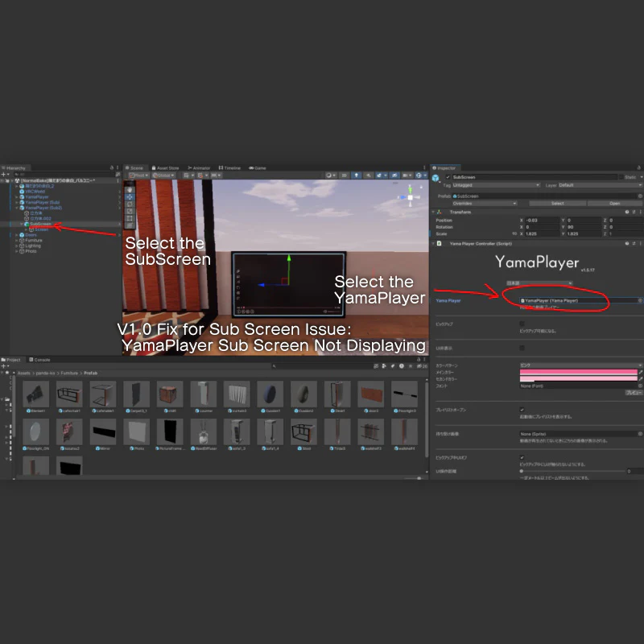
Task: Click the prefab Select button
Action: coord(557,204)
